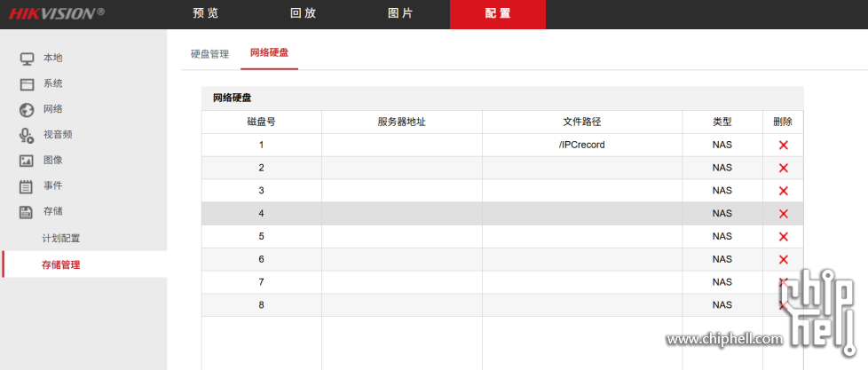Click the System window icon in sidebar

pyautogui.click(x=27, y=84)
